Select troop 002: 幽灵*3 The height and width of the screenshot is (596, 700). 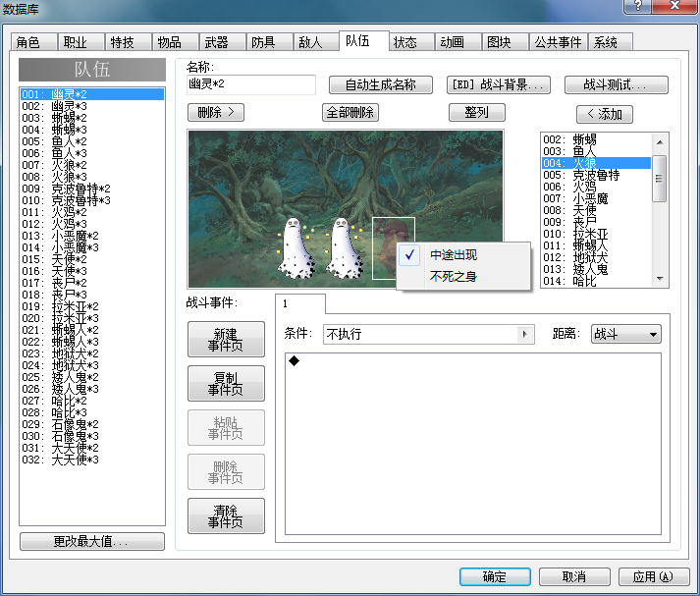pyautogui.click(x=92, y=106)
